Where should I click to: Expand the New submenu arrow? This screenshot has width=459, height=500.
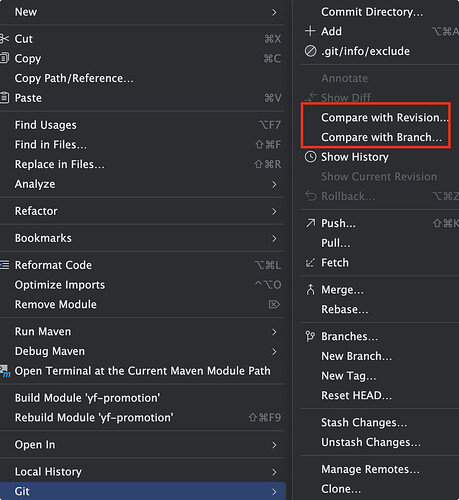(274, 12)
